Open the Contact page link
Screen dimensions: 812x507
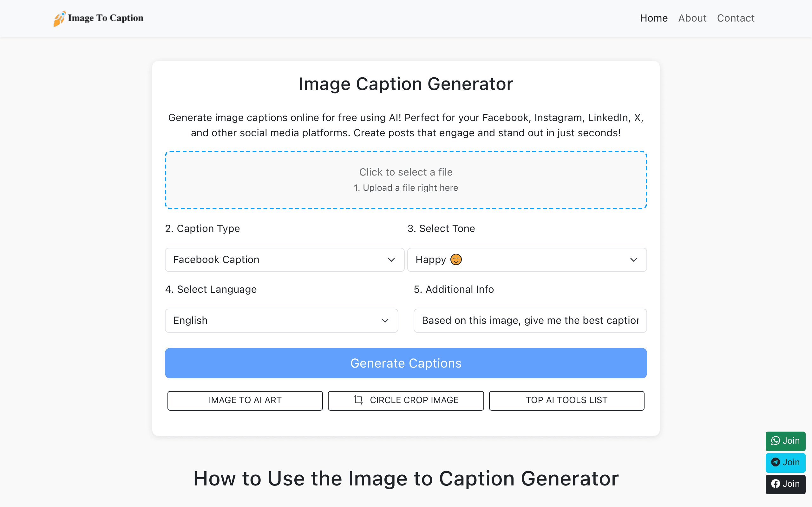736,18
